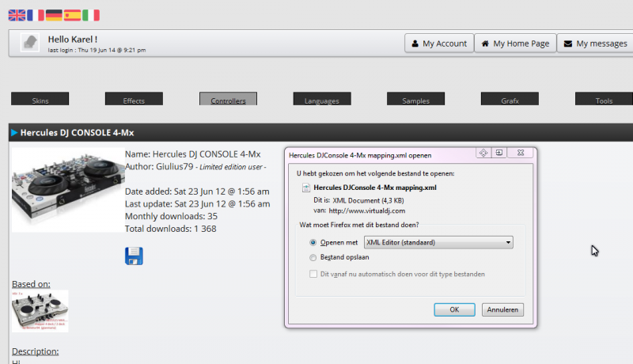Open My messages
This screenshot has height=364, width=633.
pyautogui.click(x=595, y=44)
